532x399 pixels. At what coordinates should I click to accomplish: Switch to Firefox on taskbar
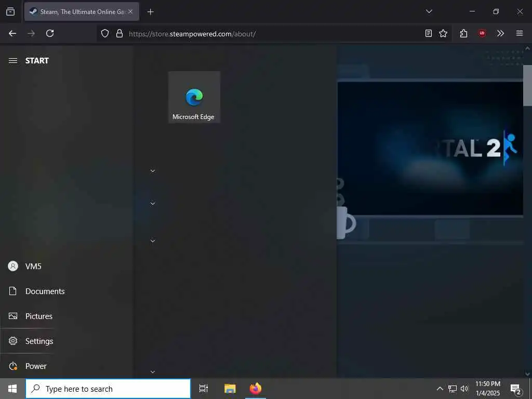[x=256, y=389]
